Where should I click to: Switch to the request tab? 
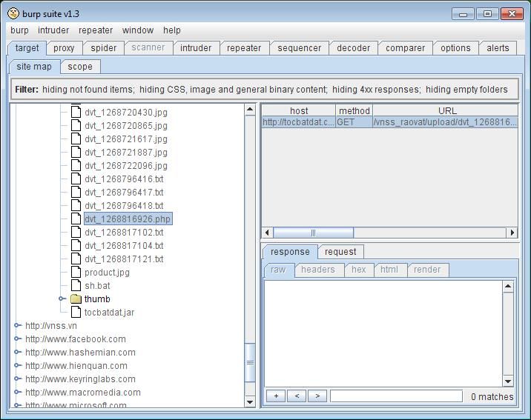pyautogui.click(x=340, y=252)
